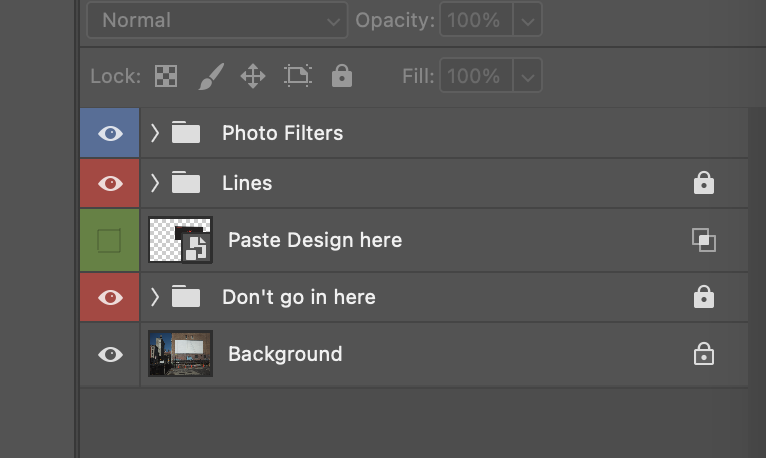This screenshot has width=766, height=458.
Task: Click Background layer lock icon
Action: click(x=704, y=354)
